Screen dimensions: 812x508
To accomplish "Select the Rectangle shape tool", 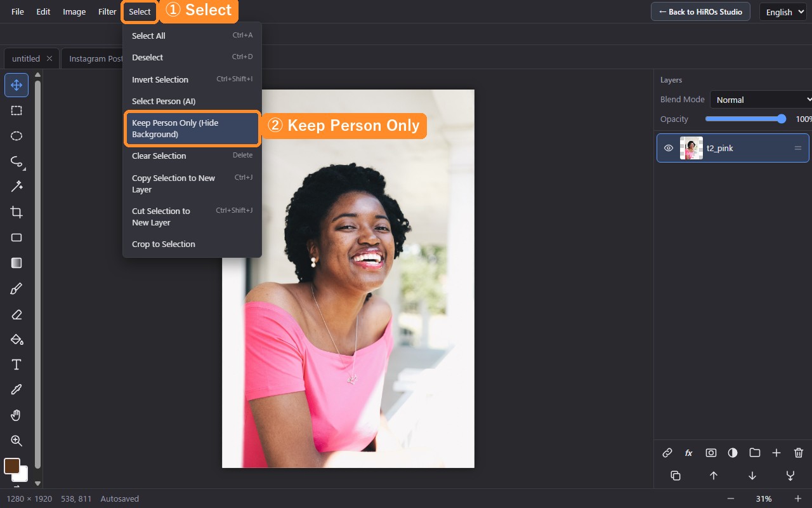I will (x=16, y=237).
